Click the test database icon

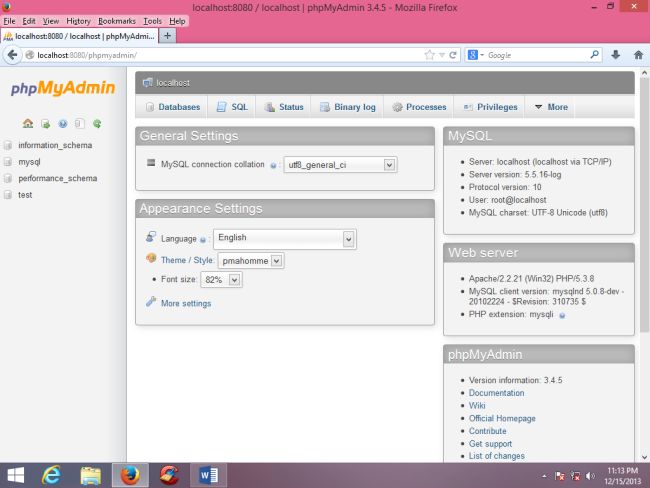pos(8,195)
